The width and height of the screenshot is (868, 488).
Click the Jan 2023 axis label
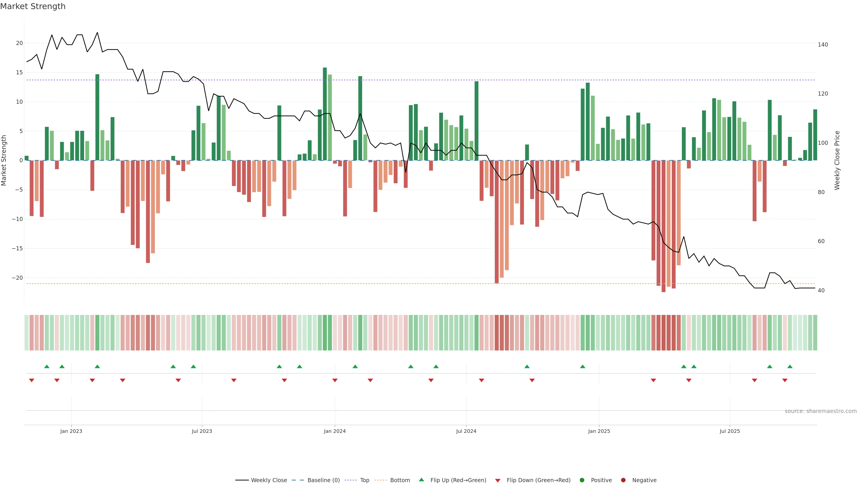point(71,431)
